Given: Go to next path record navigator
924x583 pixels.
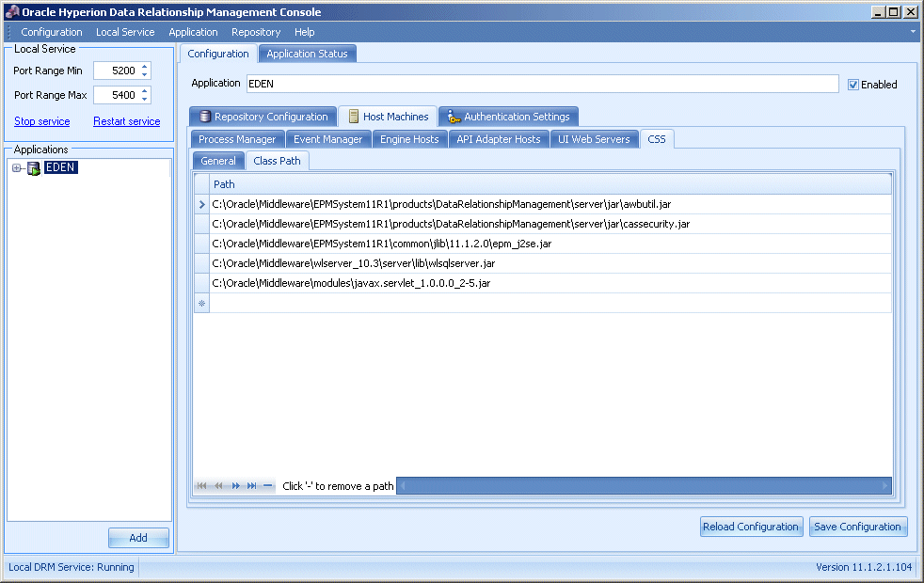Looking at the screenshot, I should [236, 486].
